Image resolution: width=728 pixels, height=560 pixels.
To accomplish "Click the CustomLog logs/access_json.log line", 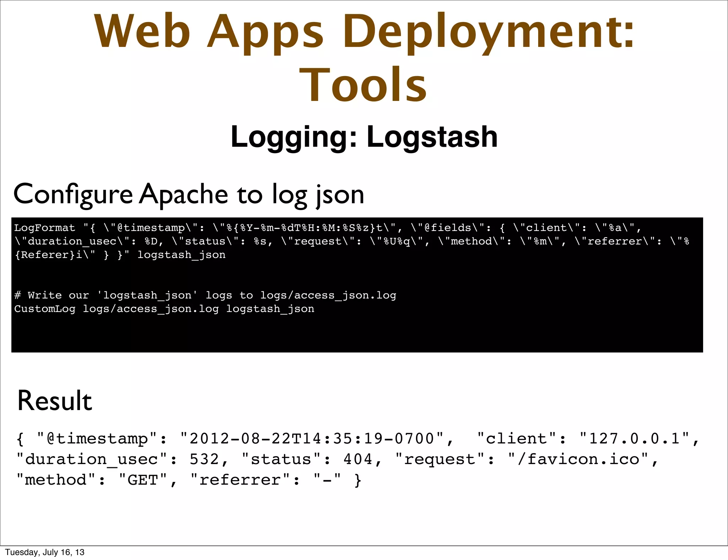I will (x=164, y=309).
